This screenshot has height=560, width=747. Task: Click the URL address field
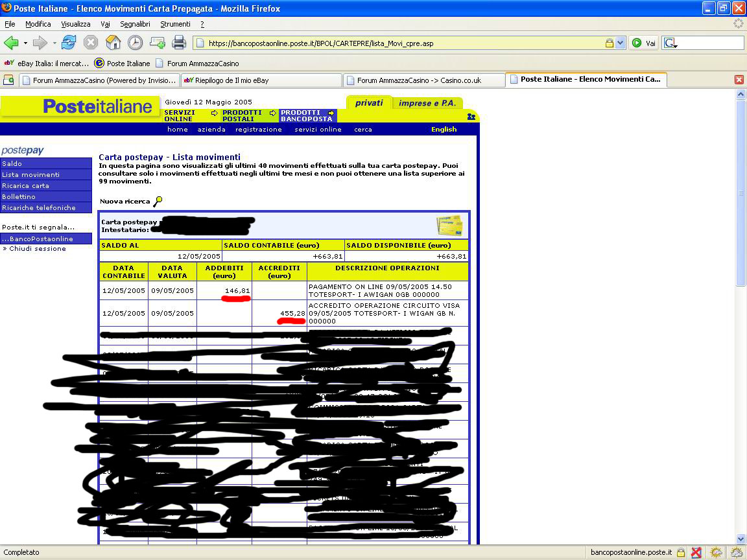405,43
